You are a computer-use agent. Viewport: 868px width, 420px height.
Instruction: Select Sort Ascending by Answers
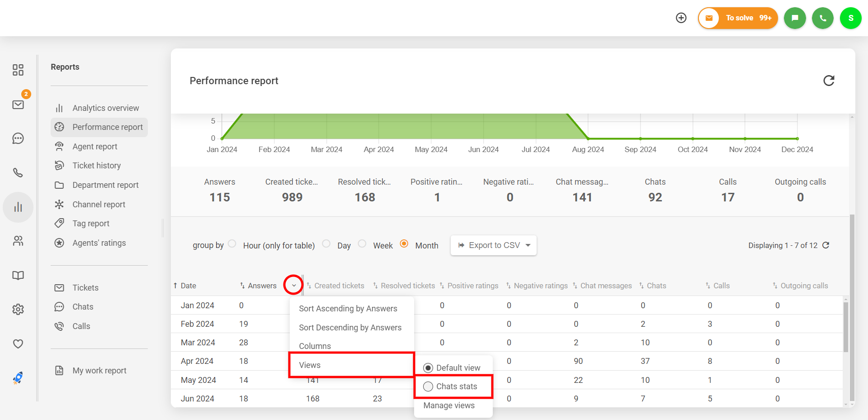[x=348, y=309]
